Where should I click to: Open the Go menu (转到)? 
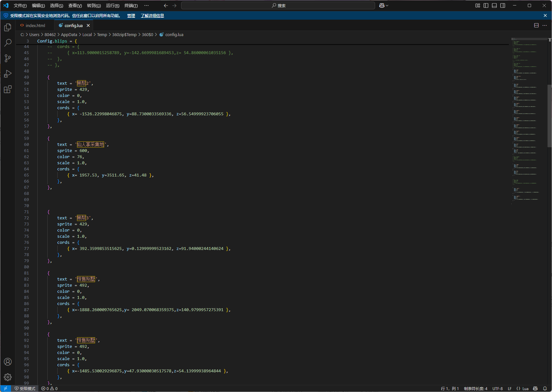click(94, 5)
